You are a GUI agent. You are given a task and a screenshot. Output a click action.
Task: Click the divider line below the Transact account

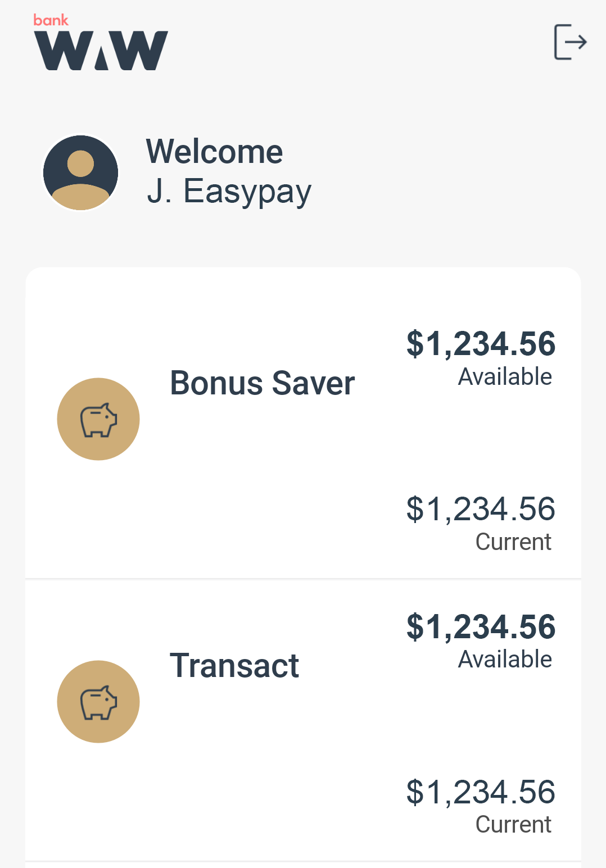click(x=303, y=861)
